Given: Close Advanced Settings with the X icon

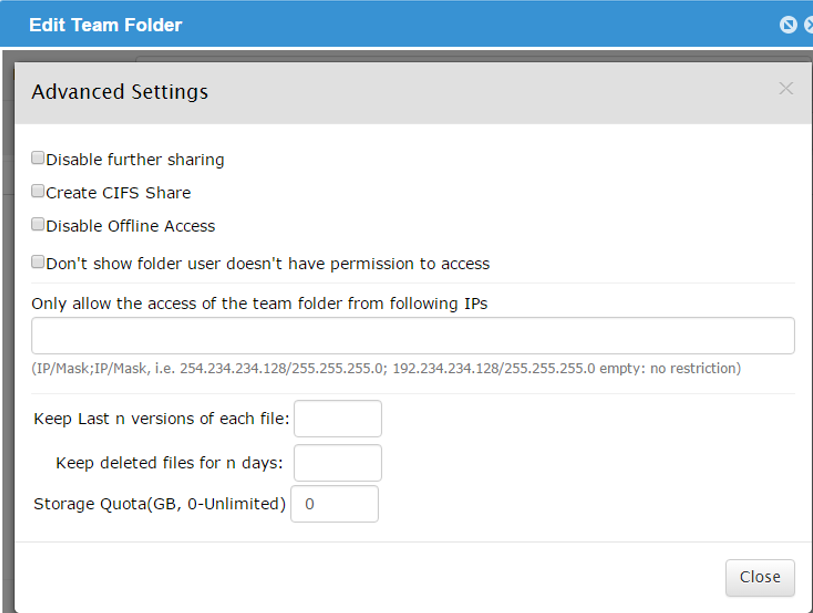Looking at the screenshot, I should tap(786, 89).
